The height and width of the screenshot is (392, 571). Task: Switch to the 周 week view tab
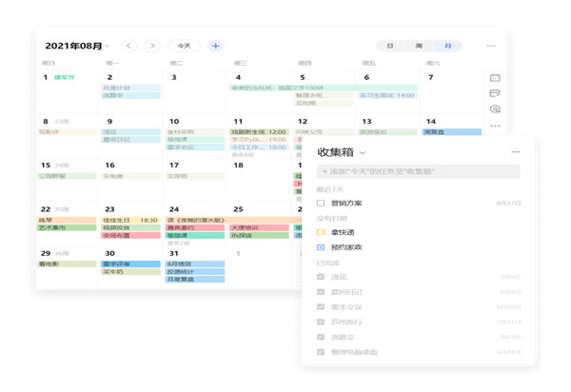[x=419, y=46]
